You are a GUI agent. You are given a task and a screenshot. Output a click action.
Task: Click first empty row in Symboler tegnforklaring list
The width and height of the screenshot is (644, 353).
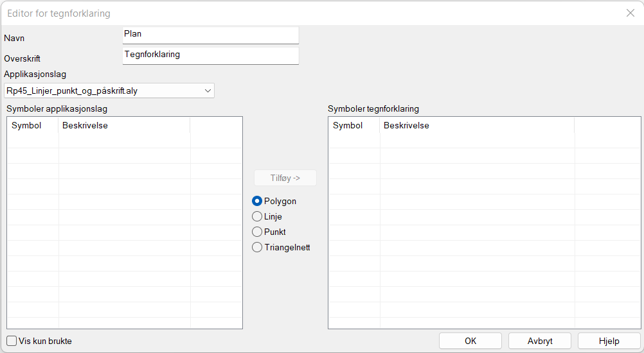pos(476,141)
